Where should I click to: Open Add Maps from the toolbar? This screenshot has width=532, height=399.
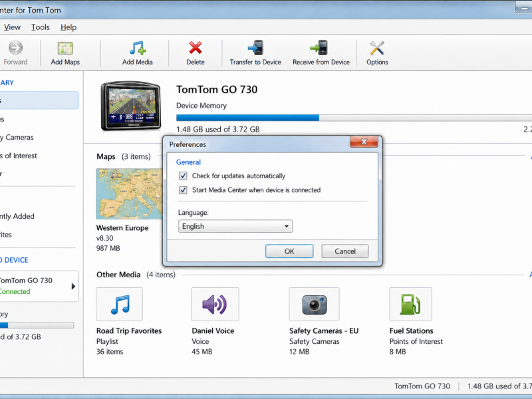click(65, 53)
